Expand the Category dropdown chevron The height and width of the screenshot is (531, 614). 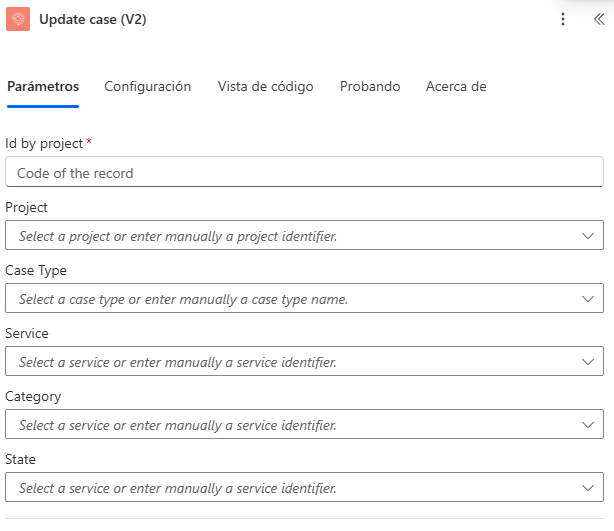(x=588, y=425)
